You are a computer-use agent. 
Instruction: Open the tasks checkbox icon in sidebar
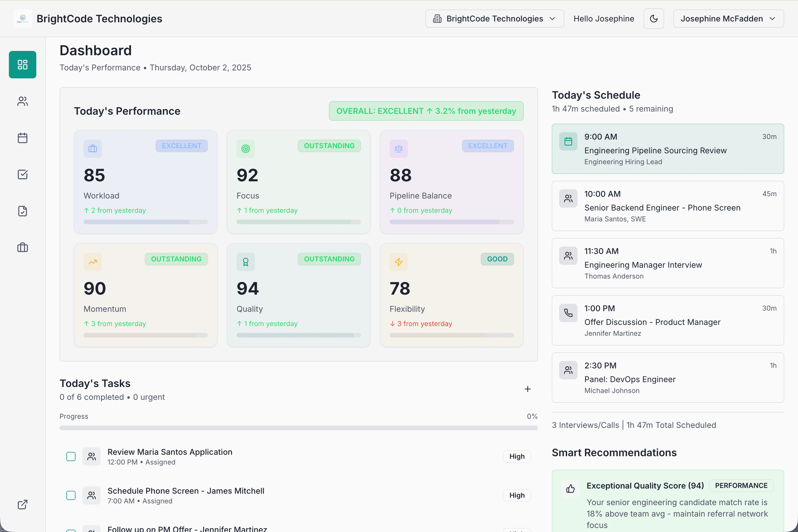pos(22,174)
